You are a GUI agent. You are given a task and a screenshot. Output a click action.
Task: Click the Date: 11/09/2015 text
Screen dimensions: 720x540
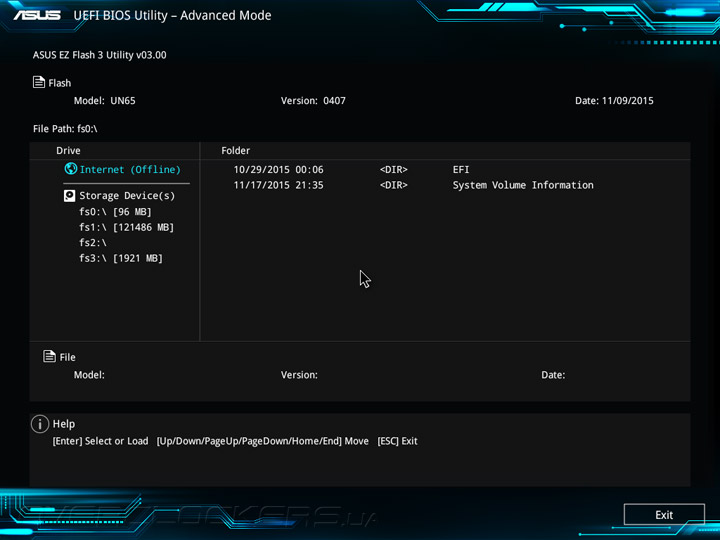pyautogui.click(x=614, y=101)
